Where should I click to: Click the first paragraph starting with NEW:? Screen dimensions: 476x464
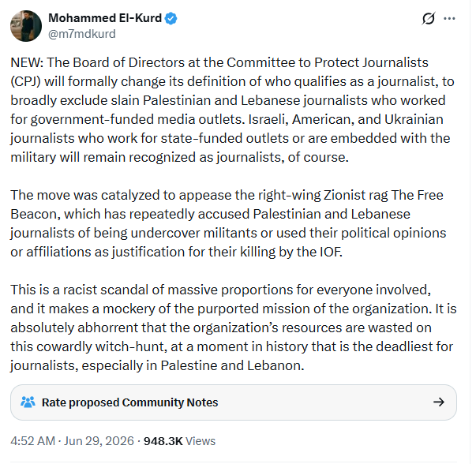click(x=232, y=110)
